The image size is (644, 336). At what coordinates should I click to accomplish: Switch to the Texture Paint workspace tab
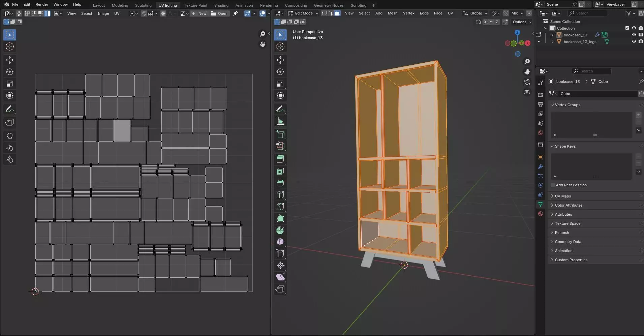[195, 5]
